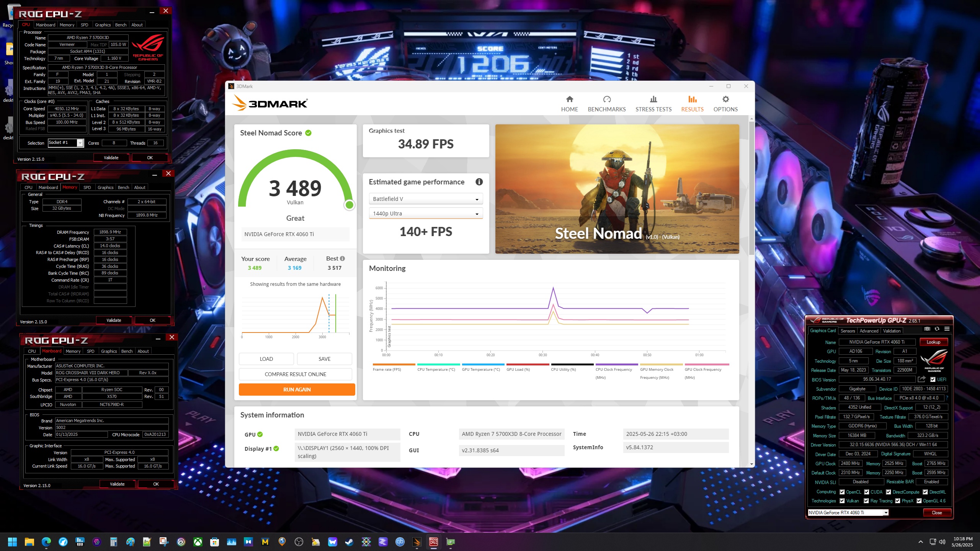
Task: Open Steam from the taskbar
Action: (x=349, y=542)
